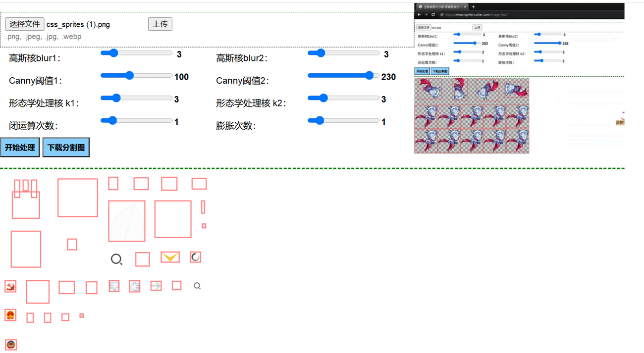Click the yellow envelope sprite icon
Screen dimensions: 644x353
170,257
